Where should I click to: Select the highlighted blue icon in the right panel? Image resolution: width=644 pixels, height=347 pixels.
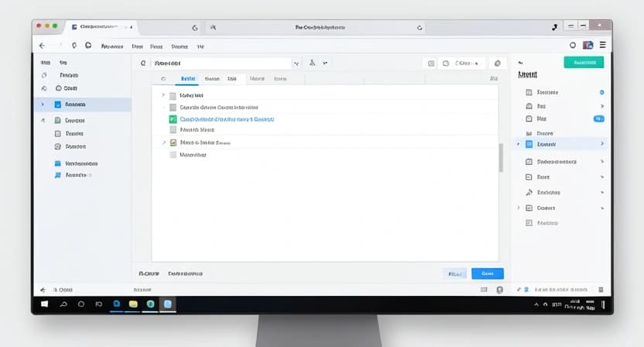pyautogui.click(x=529, y=144)
